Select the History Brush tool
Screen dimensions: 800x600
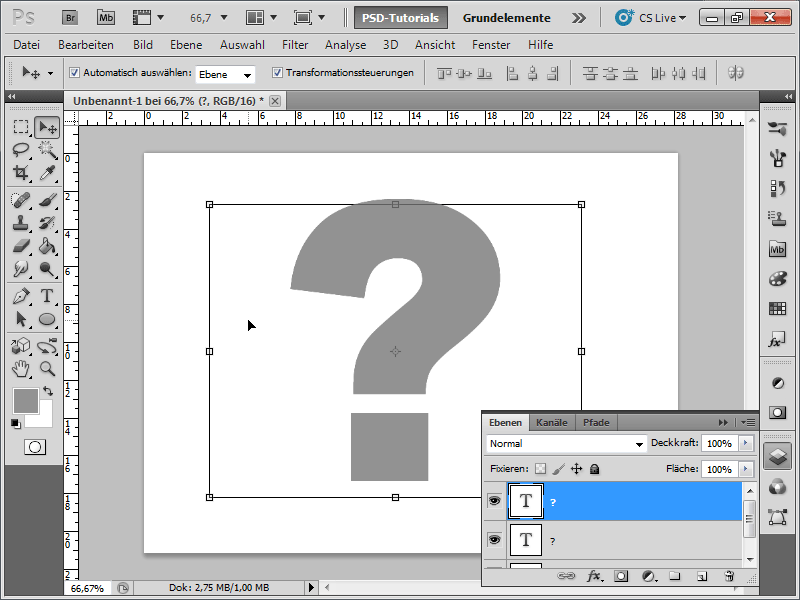pyautogui.click(x=47, y=223)
